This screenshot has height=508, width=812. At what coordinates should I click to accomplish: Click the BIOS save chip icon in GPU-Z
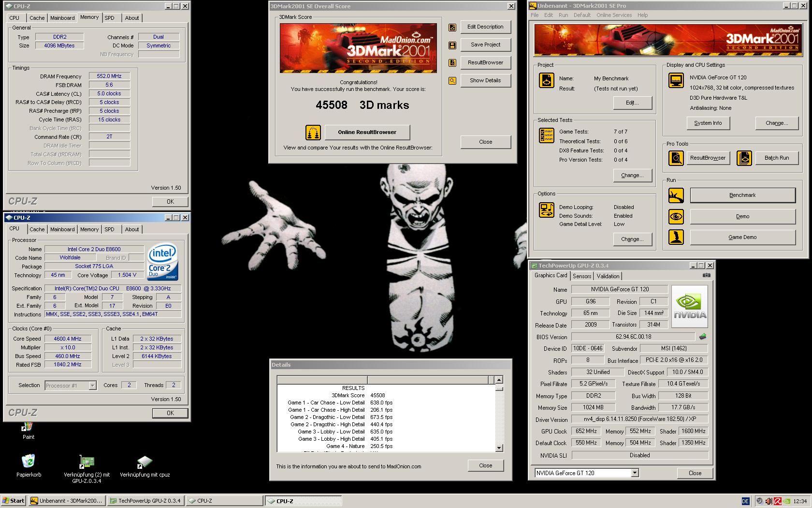click(703, 336)
